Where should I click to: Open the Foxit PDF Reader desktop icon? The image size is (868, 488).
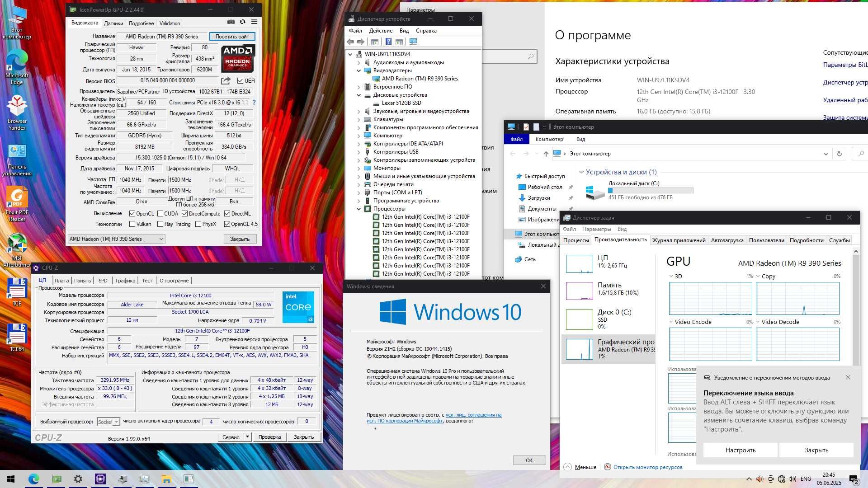[17, 204]
